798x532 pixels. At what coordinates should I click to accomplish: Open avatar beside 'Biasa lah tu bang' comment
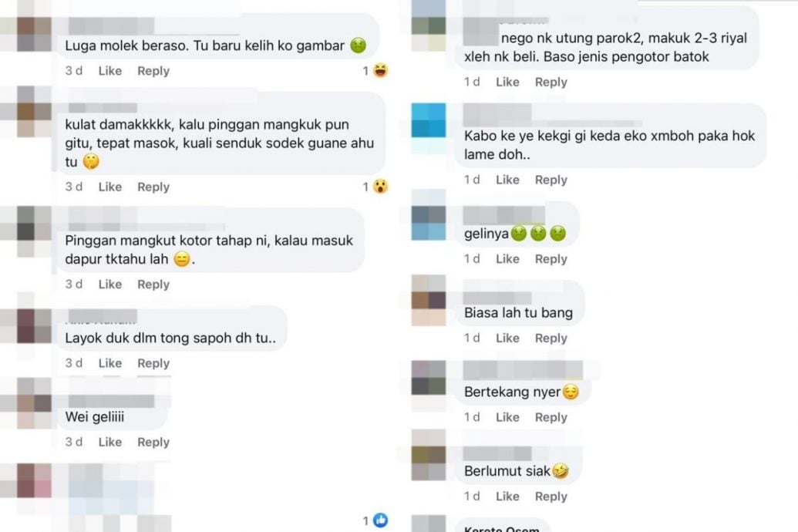point(429,301)
